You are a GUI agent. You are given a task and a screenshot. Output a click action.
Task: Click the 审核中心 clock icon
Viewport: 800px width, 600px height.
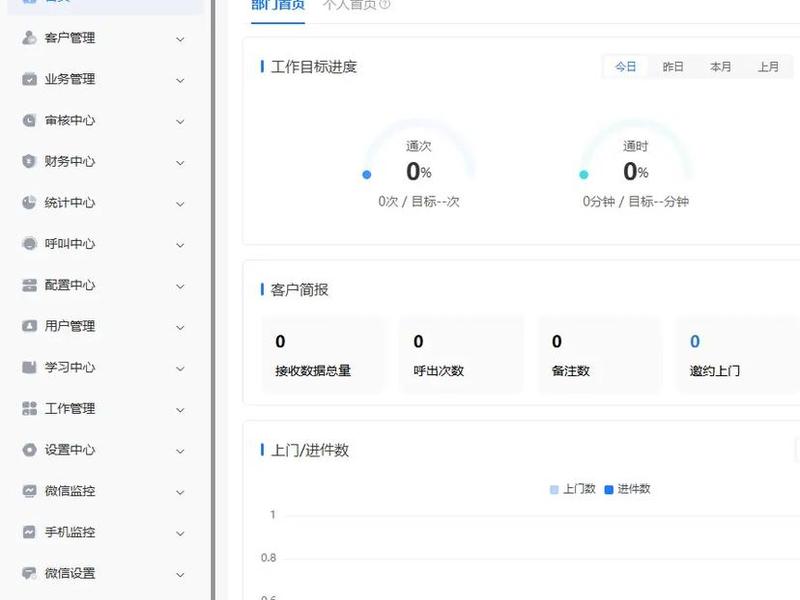[30, 120]
